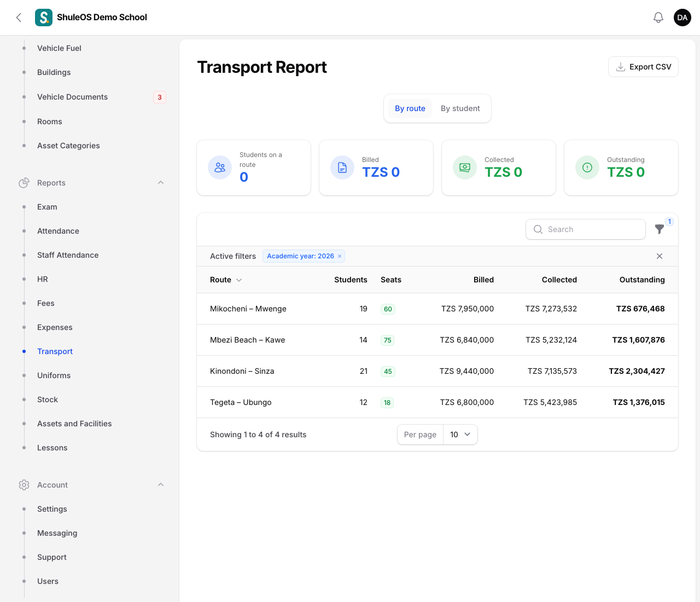Collapse the Reports section
This screenshot has height=602, width=700.
coord(161,183)
